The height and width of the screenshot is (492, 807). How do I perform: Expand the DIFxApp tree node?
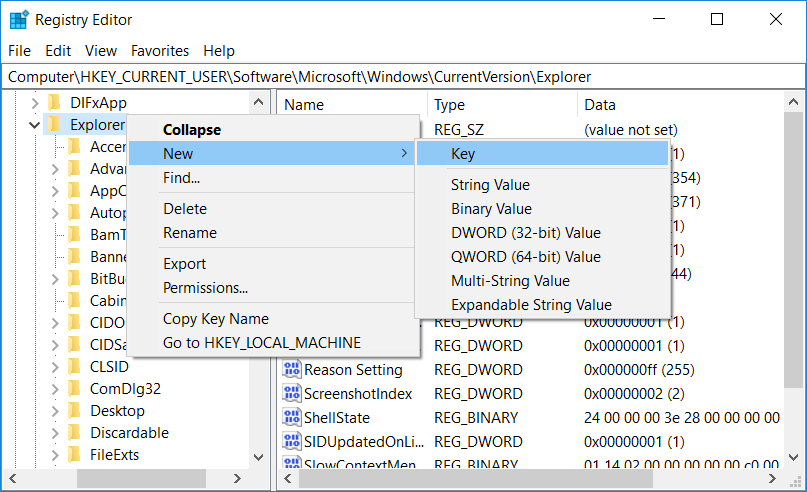[x=36, y=103]
